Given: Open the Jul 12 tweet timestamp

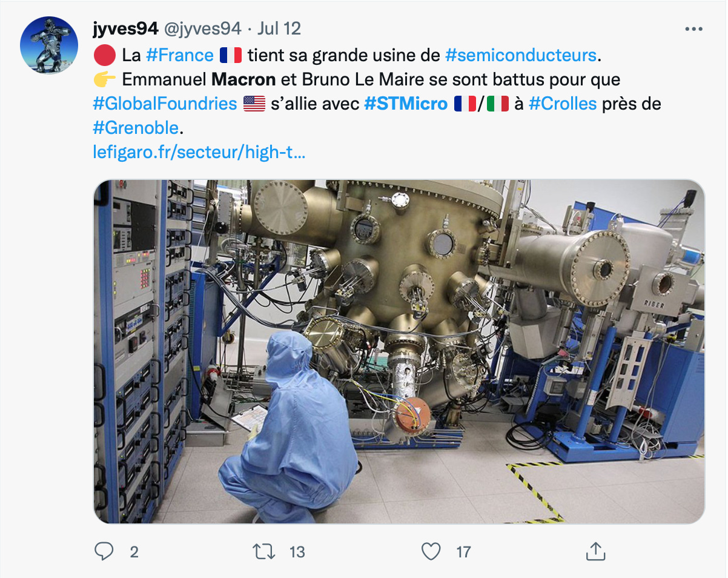Looking at the screenshot, I should pyautogui.click(x=279, y=28).
